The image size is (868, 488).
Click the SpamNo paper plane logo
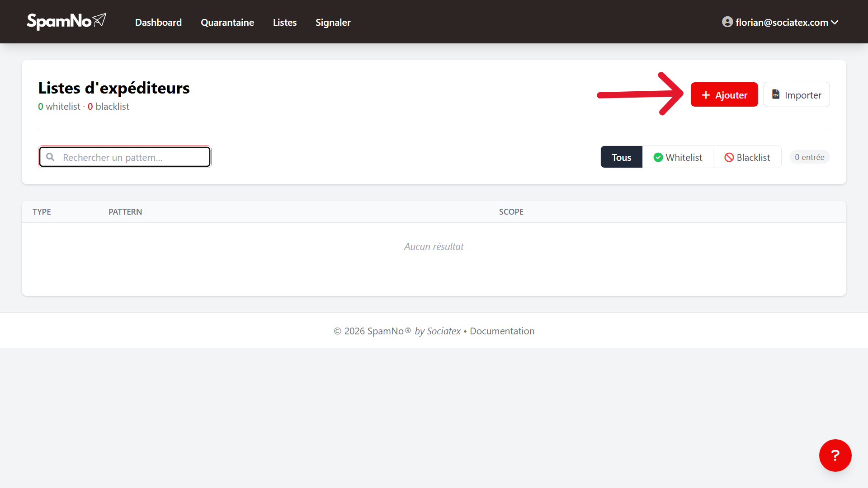coord(66,21)
